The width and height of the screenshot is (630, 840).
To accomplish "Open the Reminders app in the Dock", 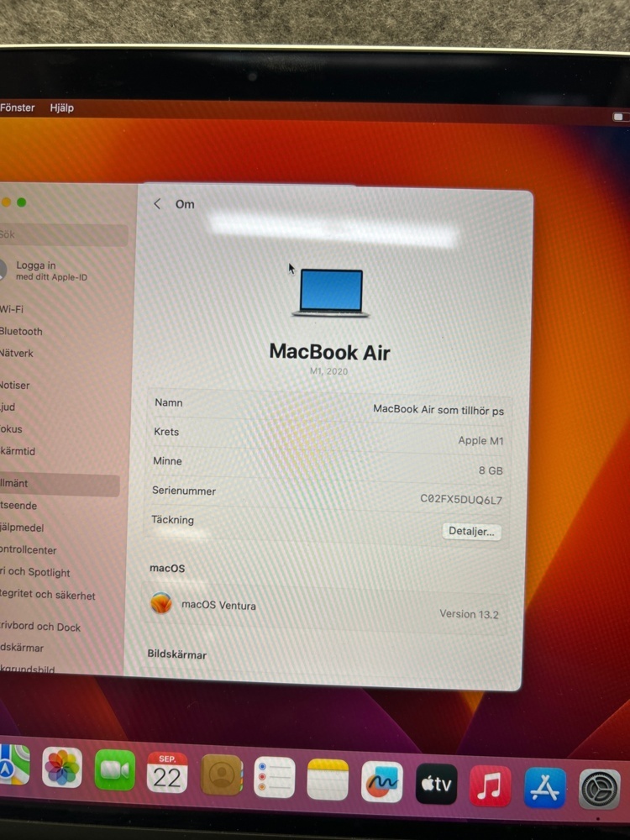I will coord(275,777).
